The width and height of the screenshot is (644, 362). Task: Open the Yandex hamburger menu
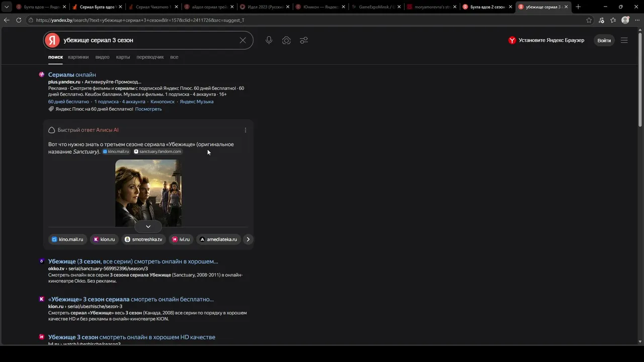point(624,40)
